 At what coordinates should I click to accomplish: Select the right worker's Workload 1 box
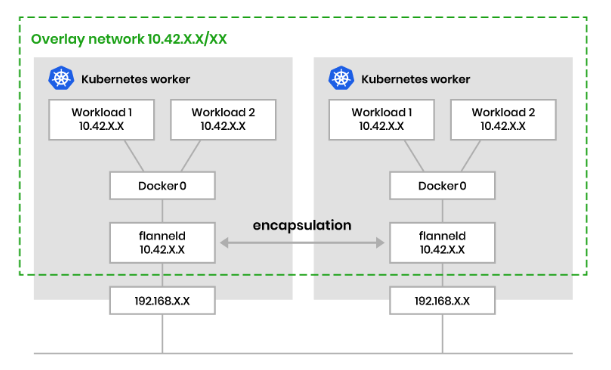coord(381,120)
